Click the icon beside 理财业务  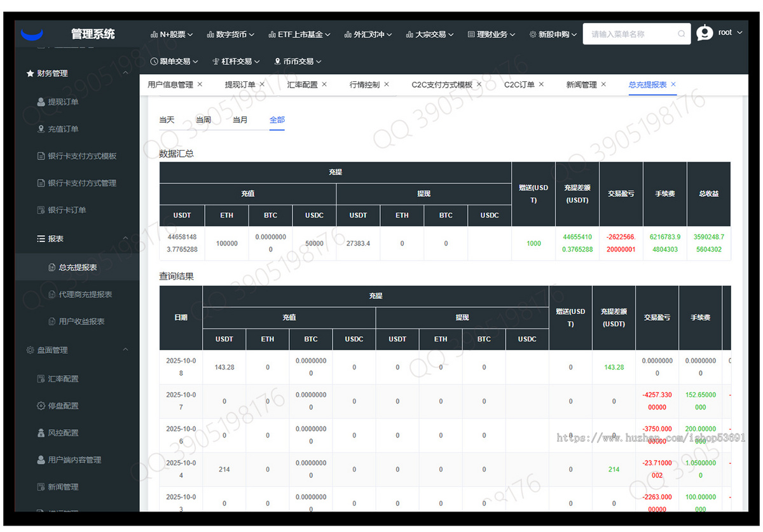[471, 34]
